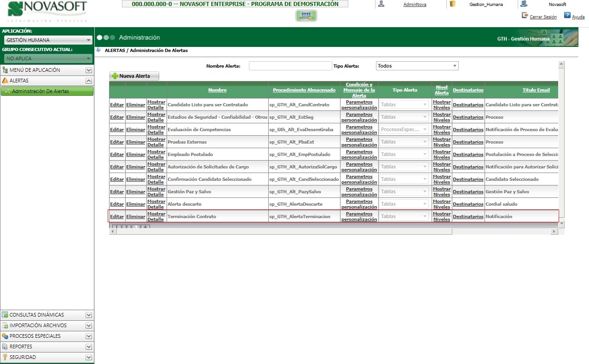Select Administración De Alertas menu item

[x=47, y=91]
